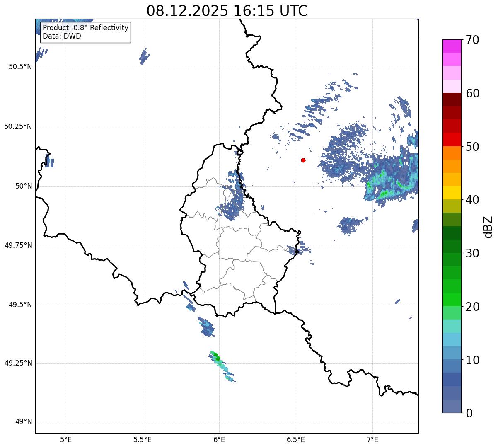Click the '49.25°N' latitude label
The height and width of the screenshot is (448, 498).
coord(18,363)
